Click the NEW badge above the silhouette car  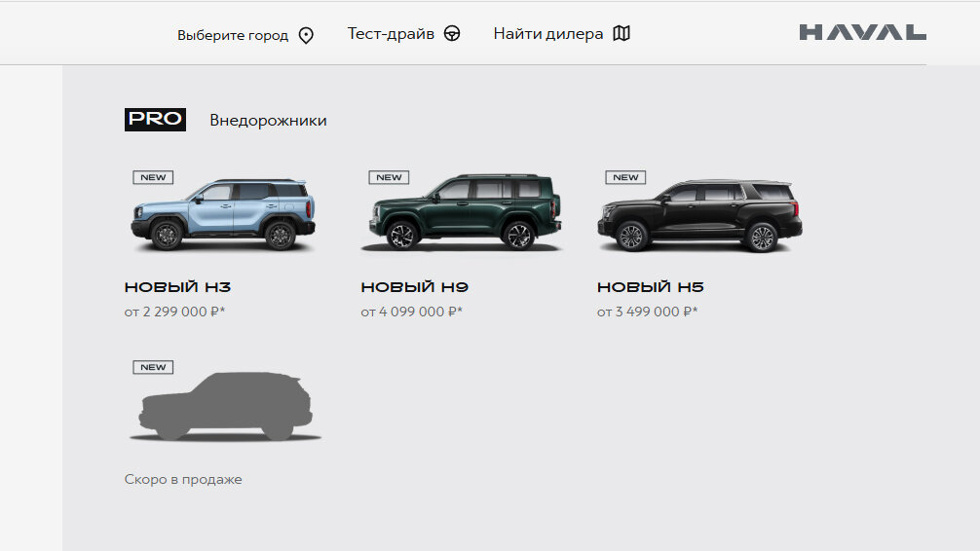click(x=153, y=367)
